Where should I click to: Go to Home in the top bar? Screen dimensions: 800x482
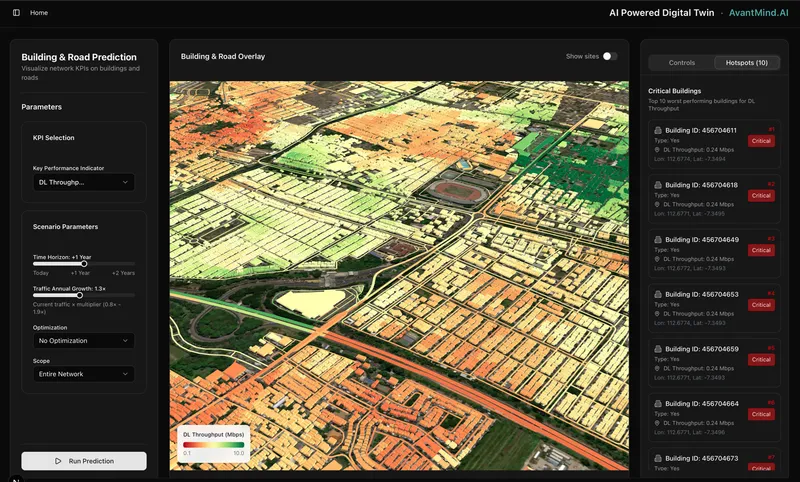click(39, 13)
